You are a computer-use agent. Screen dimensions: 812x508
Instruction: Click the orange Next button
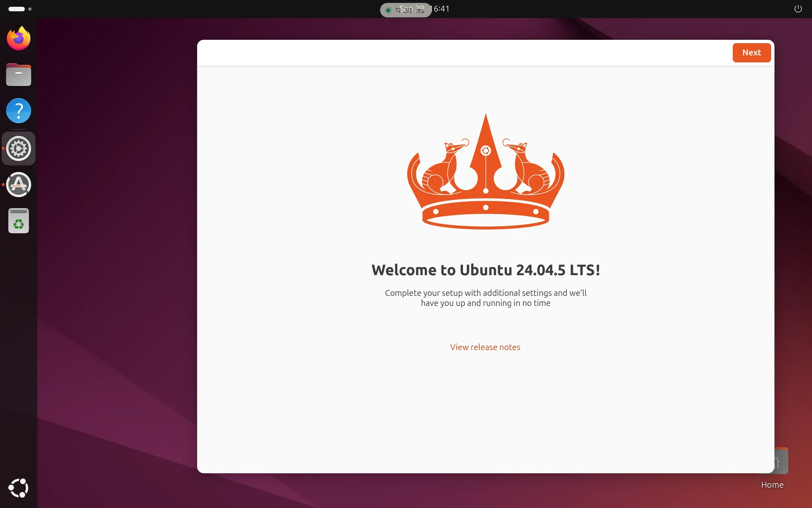[x=752, y=52]
